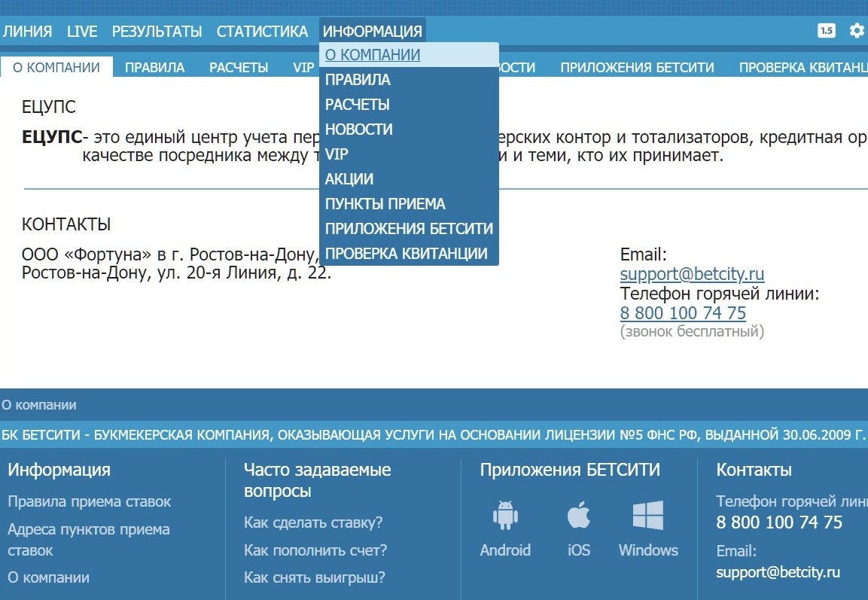Click the footer Информация heading

pos(59,470)
